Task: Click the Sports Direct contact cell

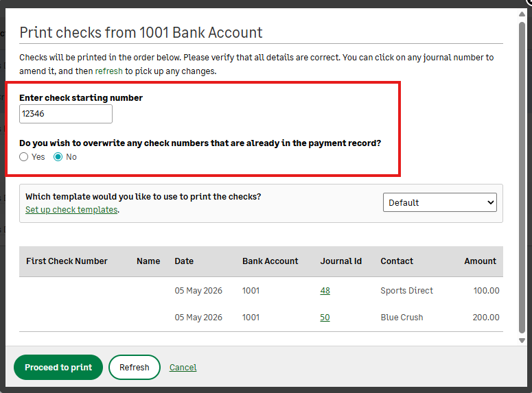Action: 407,291
